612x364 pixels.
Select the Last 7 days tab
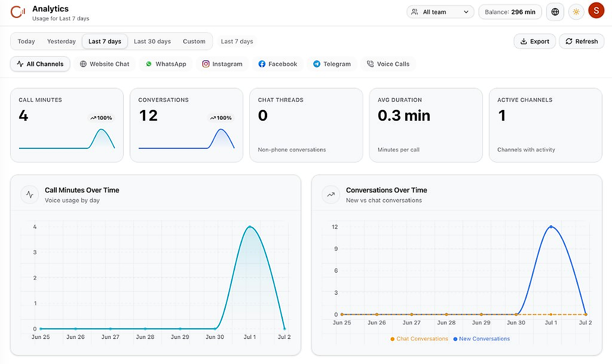point(105,41)
